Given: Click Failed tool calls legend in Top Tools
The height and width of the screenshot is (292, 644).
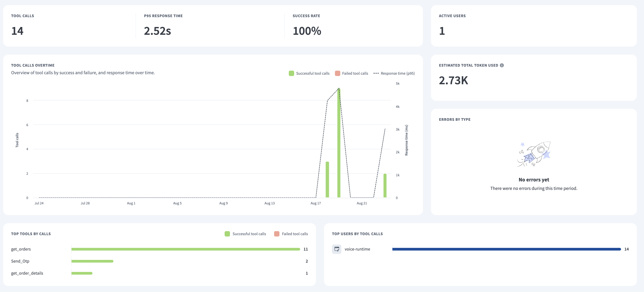Looking at the screenshot, I should tap(291, 234).
